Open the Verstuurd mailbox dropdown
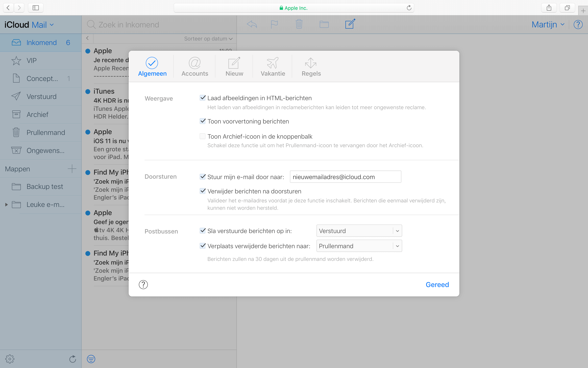 pyautogui.click(x=359, y=231)
